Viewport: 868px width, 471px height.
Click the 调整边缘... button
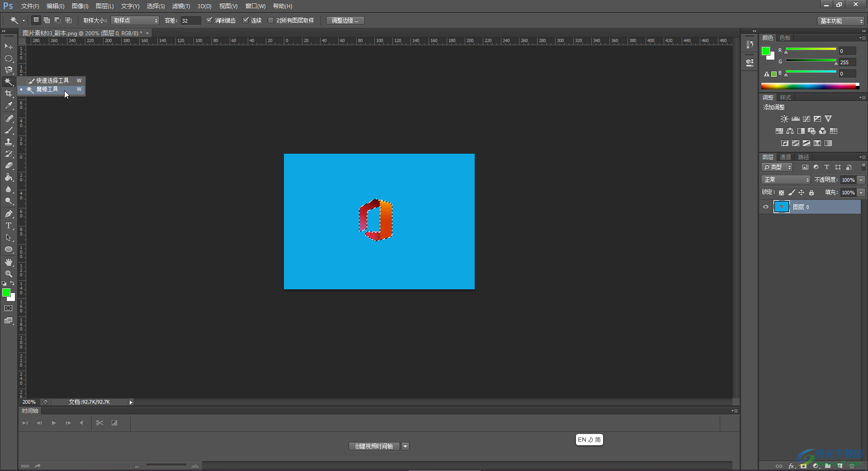(x=345, y=20)
